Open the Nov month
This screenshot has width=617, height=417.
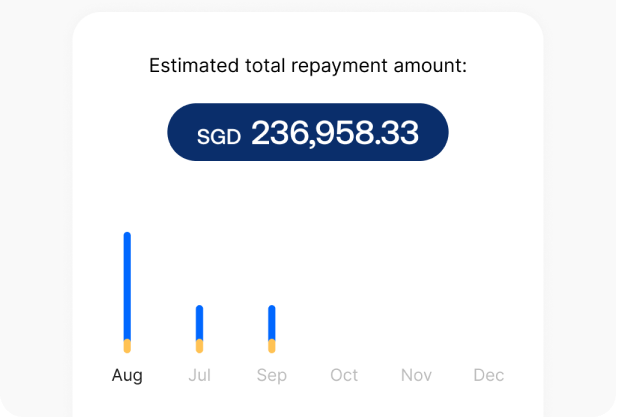tap(416, 376)
